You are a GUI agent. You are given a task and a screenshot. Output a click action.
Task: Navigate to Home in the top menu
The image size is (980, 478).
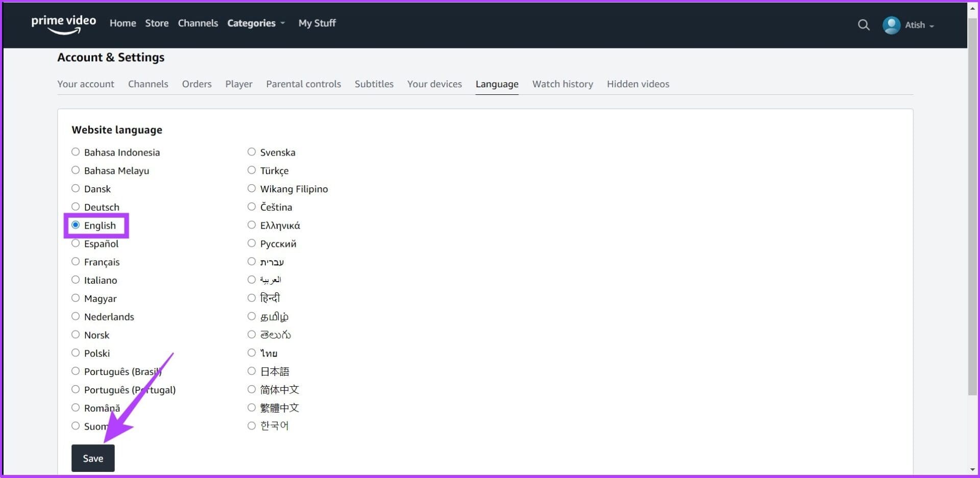coord(122,23)
